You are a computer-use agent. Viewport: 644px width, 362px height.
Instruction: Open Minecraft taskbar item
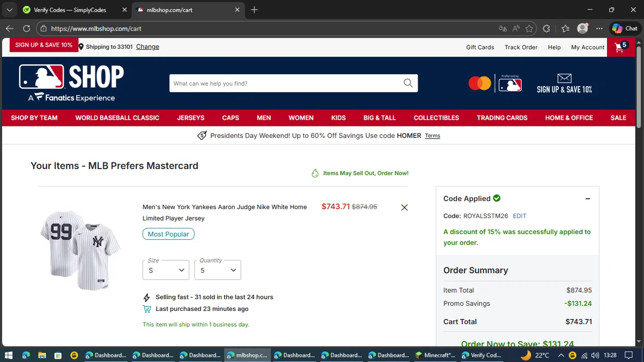pyautogui.click(x=436, y=355)
